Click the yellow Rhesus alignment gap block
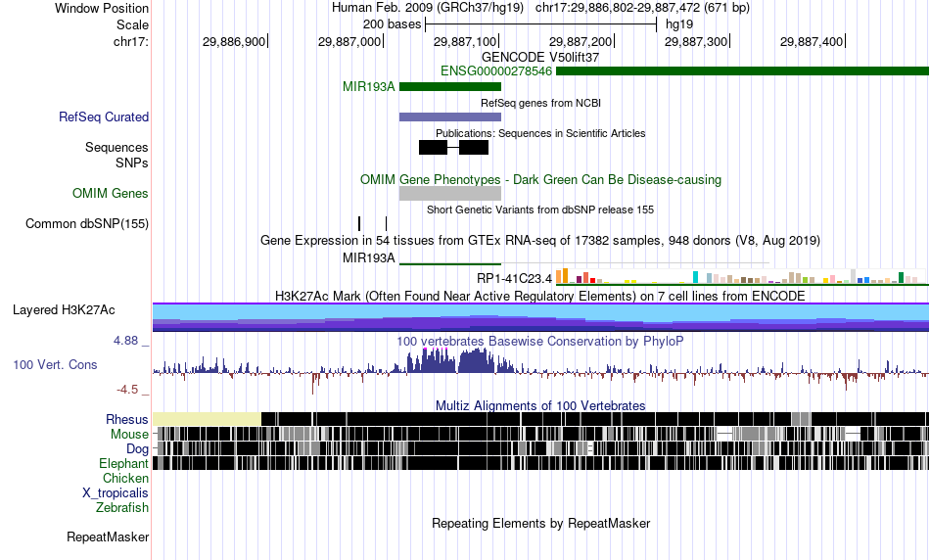Screen dimensions: 930x560 coord(207,419)
